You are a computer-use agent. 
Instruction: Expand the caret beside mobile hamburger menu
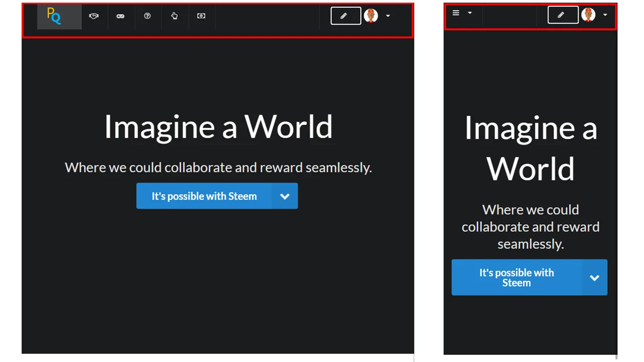point(470,13)
